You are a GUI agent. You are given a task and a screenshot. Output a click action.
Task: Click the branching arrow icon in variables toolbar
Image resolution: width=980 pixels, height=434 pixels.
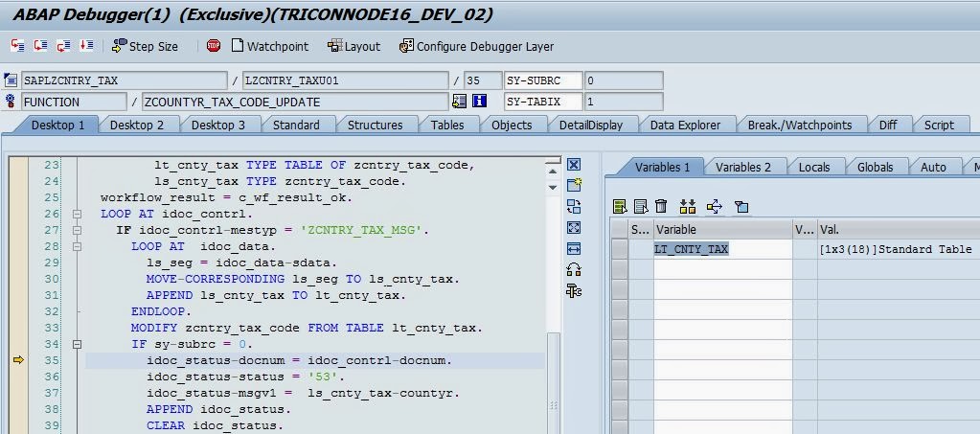[715, 206]
